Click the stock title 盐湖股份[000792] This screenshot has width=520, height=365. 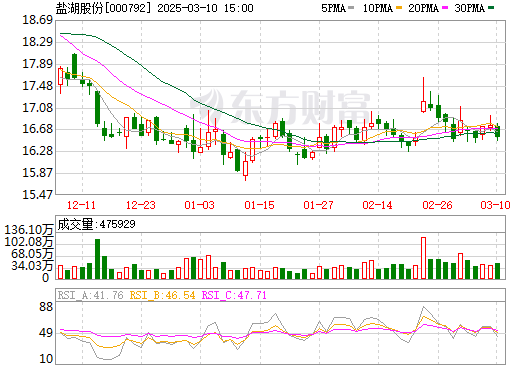point(104,8)
